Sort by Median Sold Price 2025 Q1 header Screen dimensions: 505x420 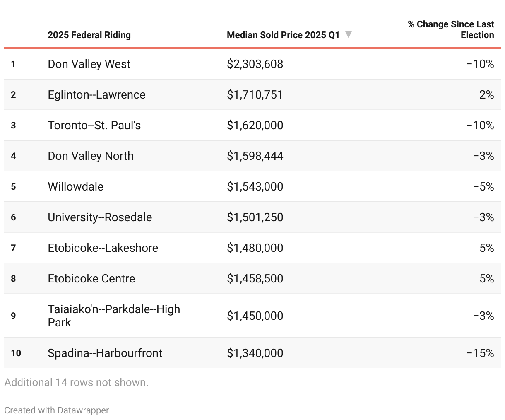[283, 35]
